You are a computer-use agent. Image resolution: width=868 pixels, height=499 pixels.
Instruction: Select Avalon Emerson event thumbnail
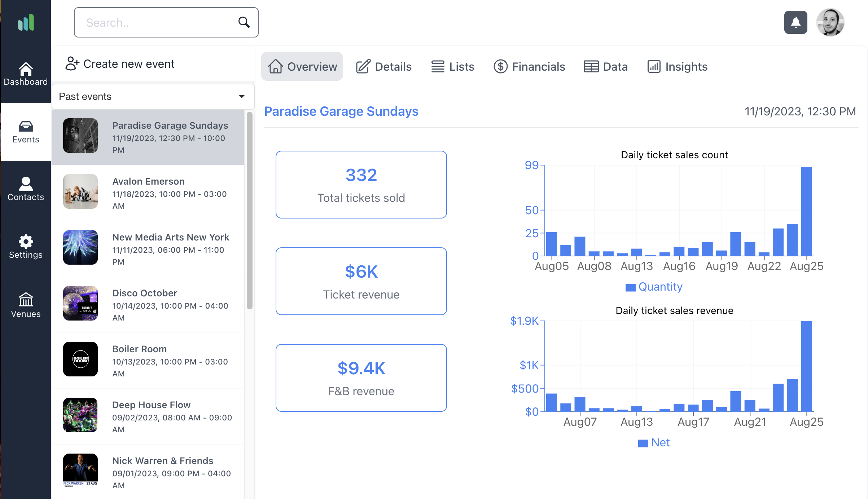coord(80,191)
